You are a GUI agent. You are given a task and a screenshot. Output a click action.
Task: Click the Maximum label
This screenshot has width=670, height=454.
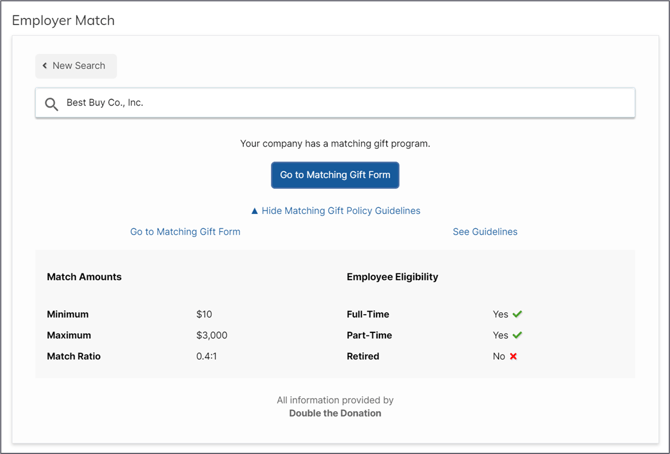[69, 335]
